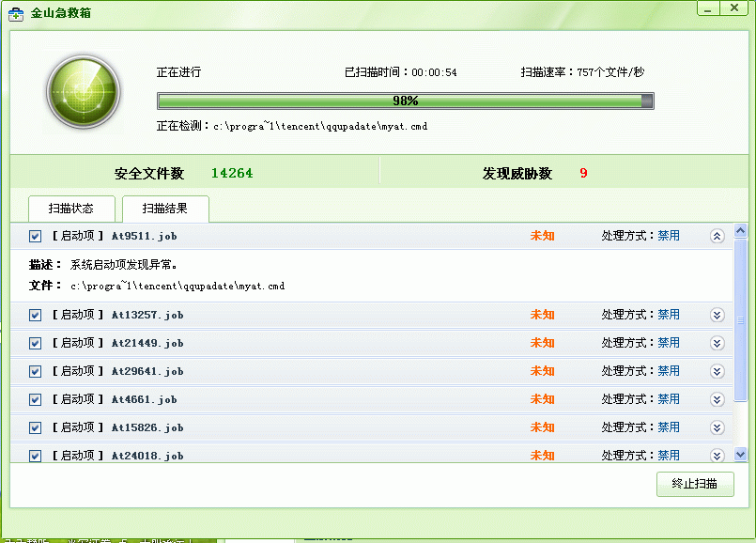This screenshot has width=756, height=543.
Task: Expand details for At21449.job
Action: tap(717, 343)
